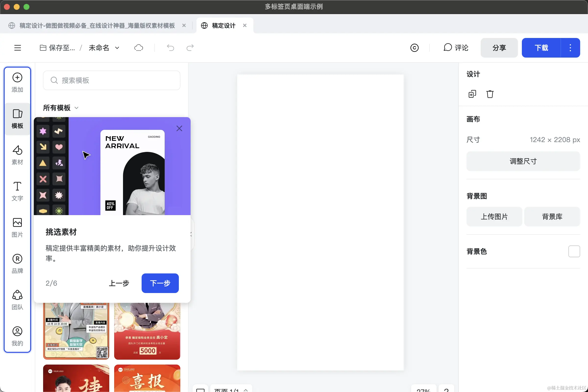Screen dimensions: 588x392
Task: Click the duplicate page icon
Action: [x=472, y=94]
